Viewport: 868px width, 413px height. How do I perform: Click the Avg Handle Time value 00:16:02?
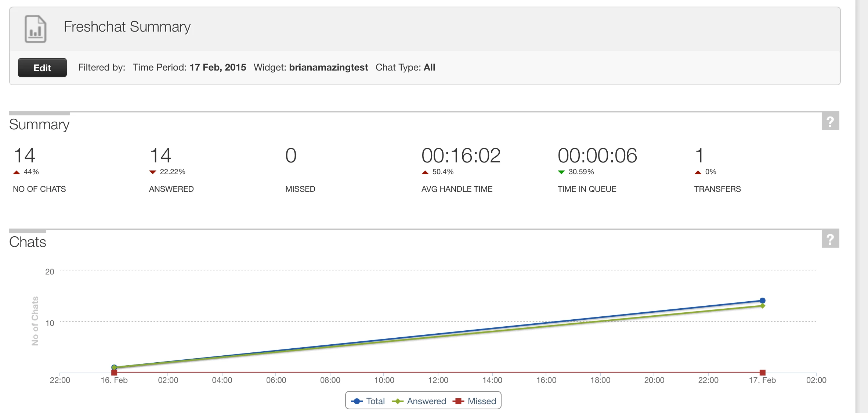pos(461,155)
